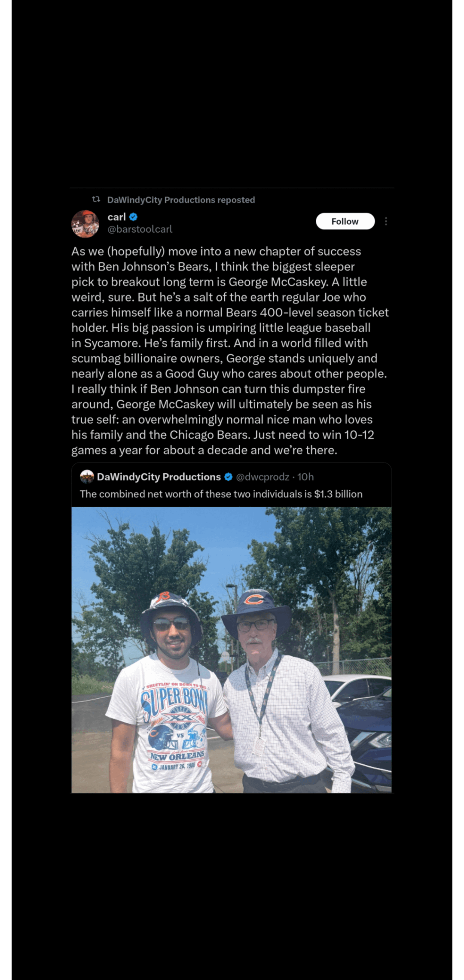Open carl's profile avatar picture
Screen dimensions: 464x980
pyautogui.click(x=85, y=223)
